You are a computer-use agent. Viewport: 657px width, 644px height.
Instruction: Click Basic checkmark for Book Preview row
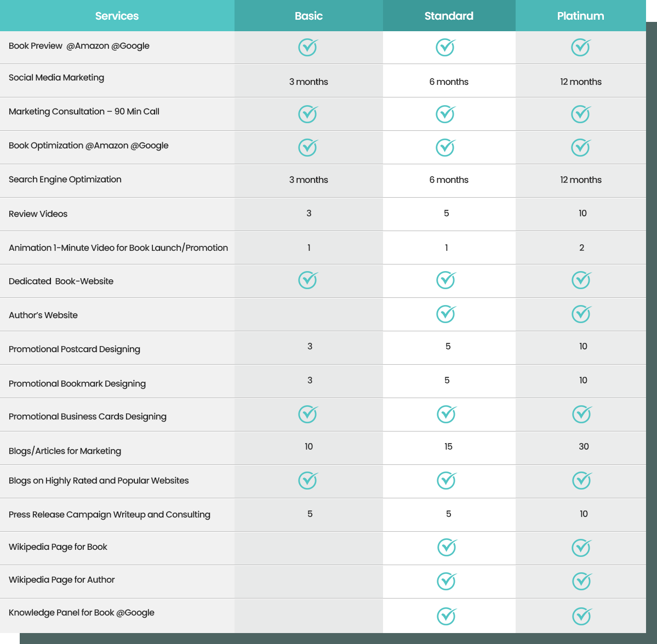pyautogui.click(x=307, y=47)
